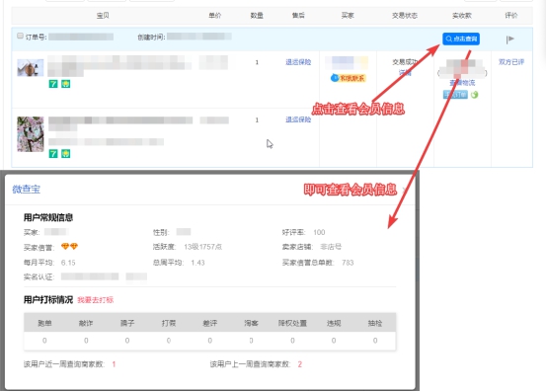The width and height of the screenshot is (547, 392).
Task: Click the 0 count under 跑单
Action: [44, 341]
